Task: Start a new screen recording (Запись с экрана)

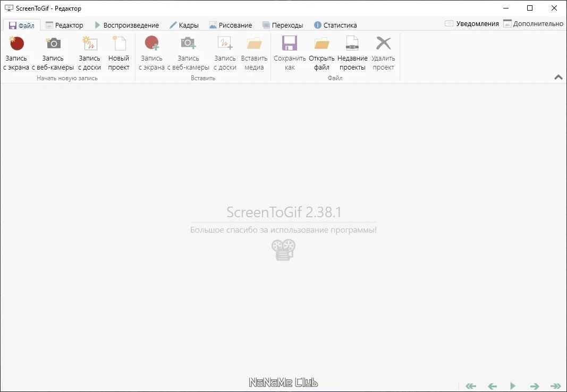Action: pos(16,53)
